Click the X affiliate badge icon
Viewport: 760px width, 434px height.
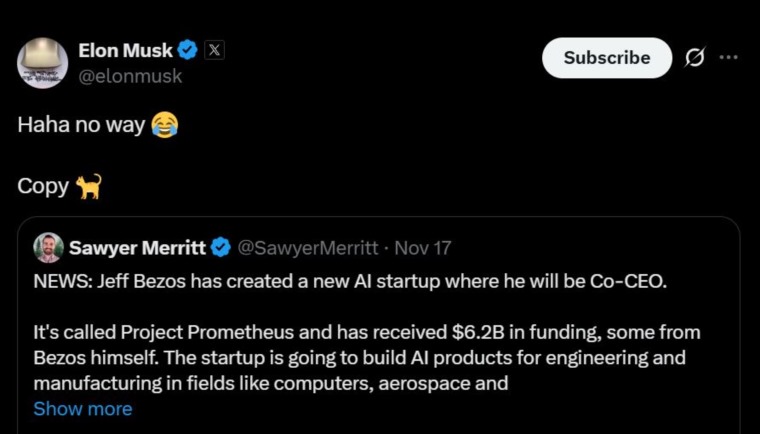(214, 50)
